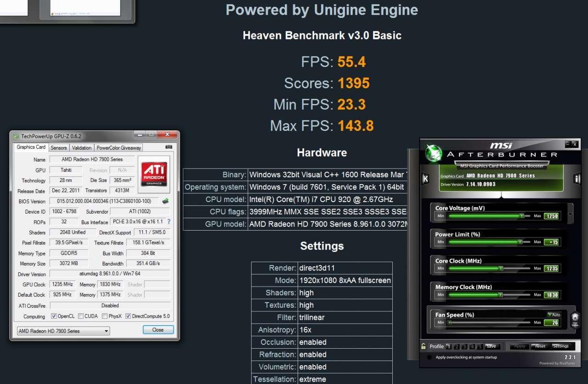Click the GPU-Z Name field 'AMD Radeon HD 7900 Series'

tap(92, 159)
